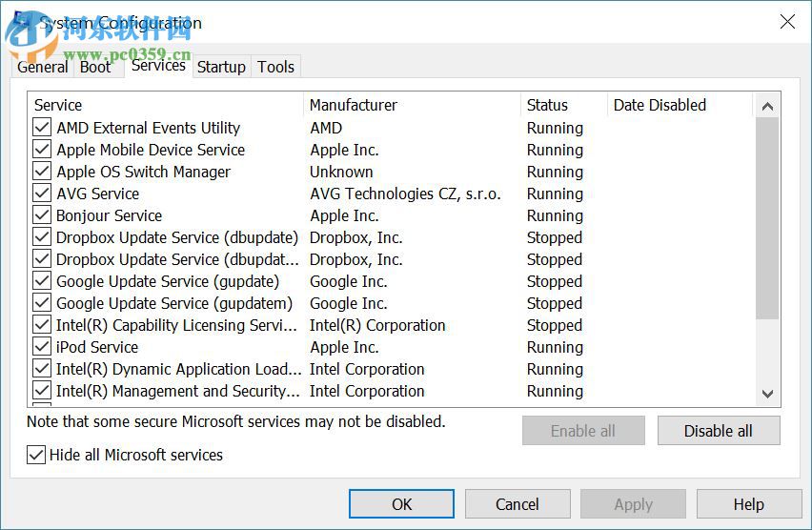812x530 pixels.
Task: Sort by the Service column header
Action: click(166, 105)
